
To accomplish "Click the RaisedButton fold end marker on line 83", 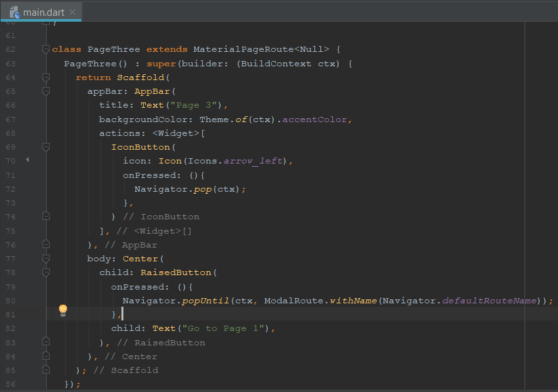I will pyautogui.click(x=46, y=342).
